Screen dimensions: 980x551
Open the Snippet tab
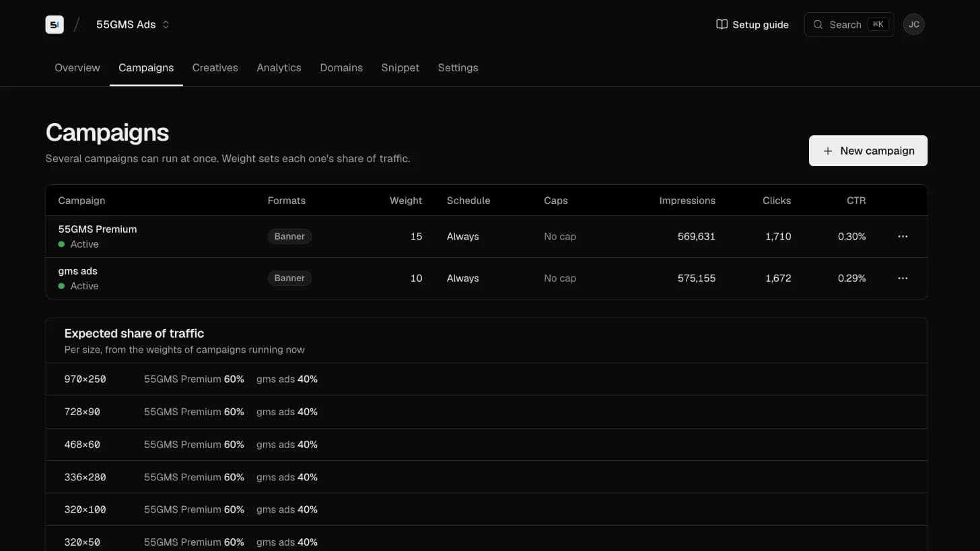coord(400,67)
